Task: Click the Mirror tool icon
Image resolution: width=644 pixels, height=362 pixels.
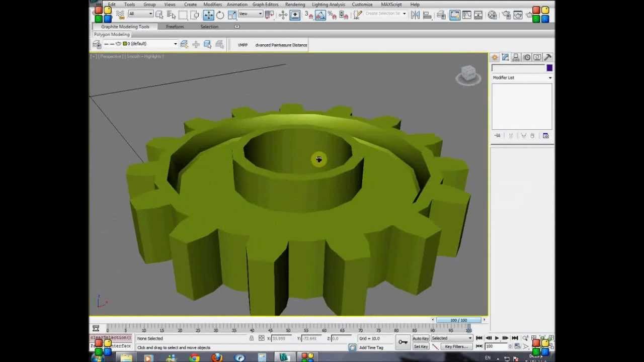Action: pos(416,15)
